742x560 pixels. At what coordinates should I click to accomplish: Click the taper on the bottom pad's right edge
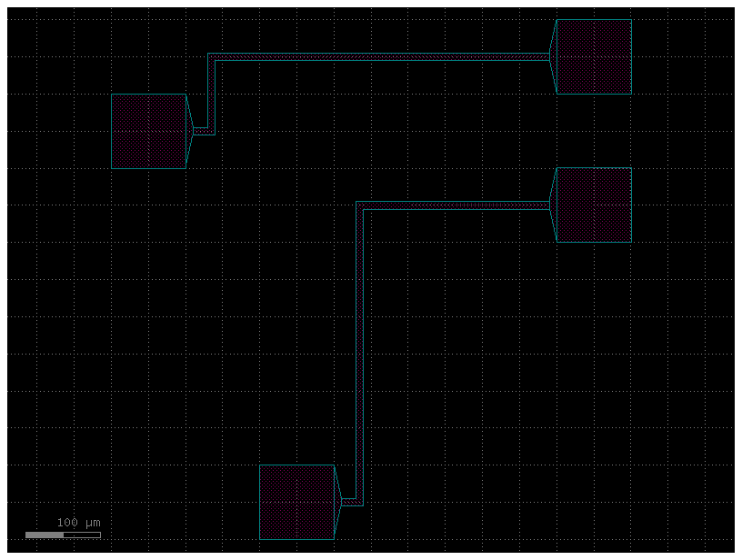click(x=338, y=502)
